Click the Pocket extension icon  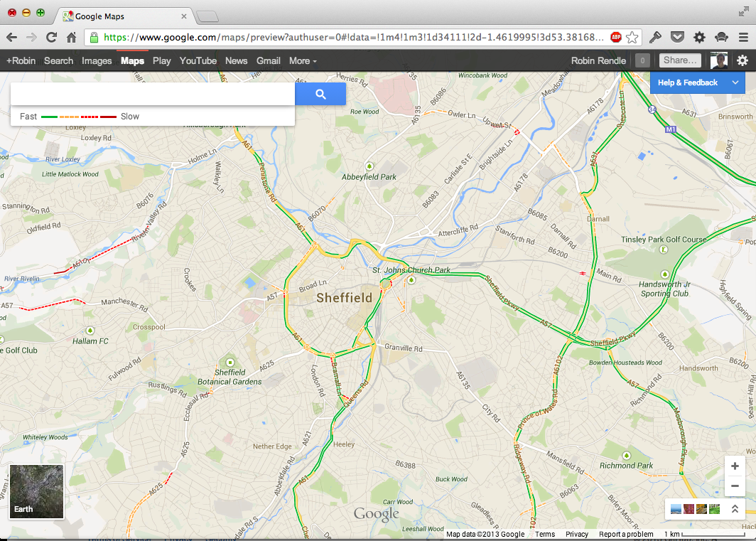[x=678, y=37]
